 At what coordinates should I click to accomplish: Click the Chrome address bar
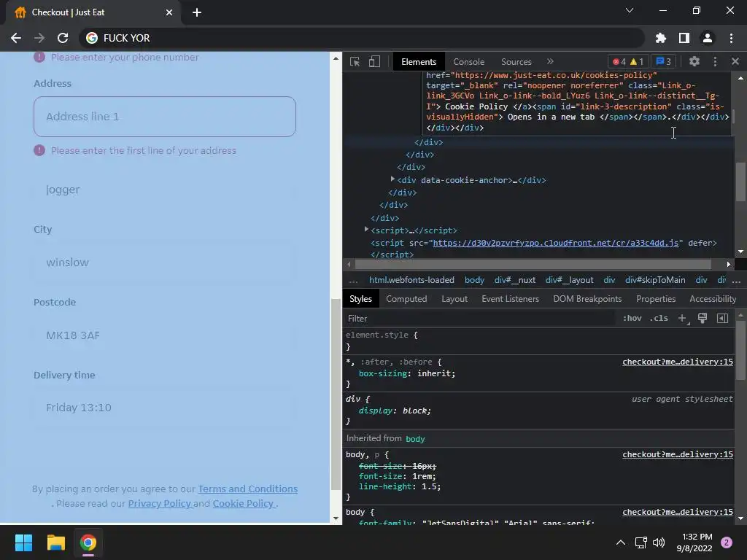(x=362, y=38)
